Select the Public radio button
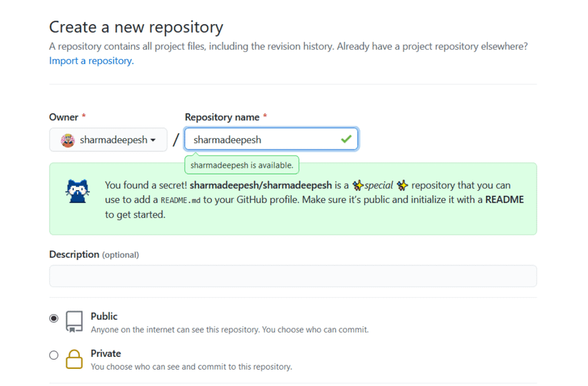This screenshot has height=386, width=588. [x=53, y=318]
